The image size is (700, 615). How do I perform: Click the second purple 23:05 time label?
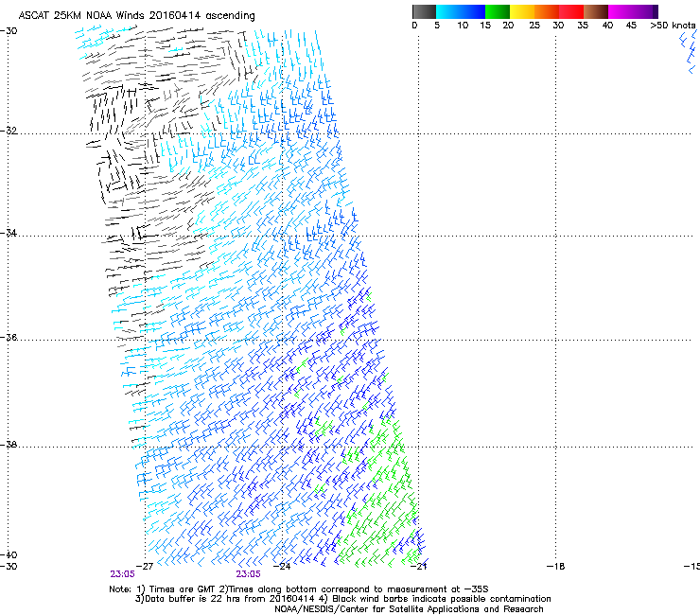click(x=248, y=574)
